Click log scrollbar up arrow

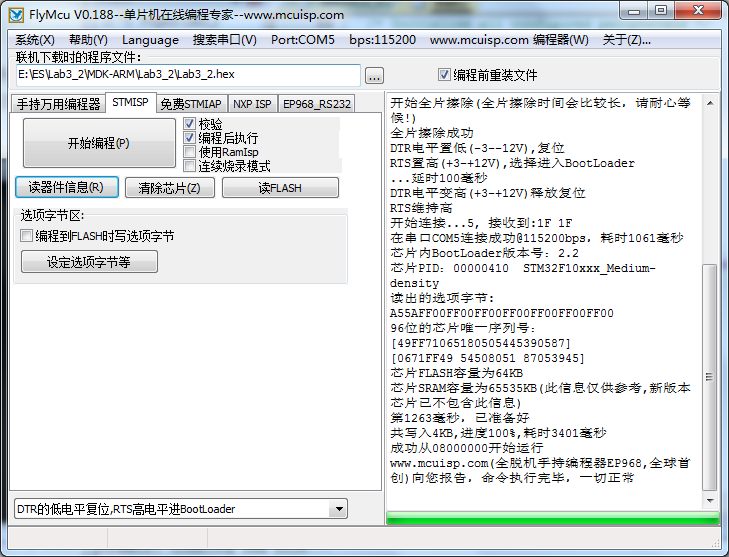pos(709,103)
